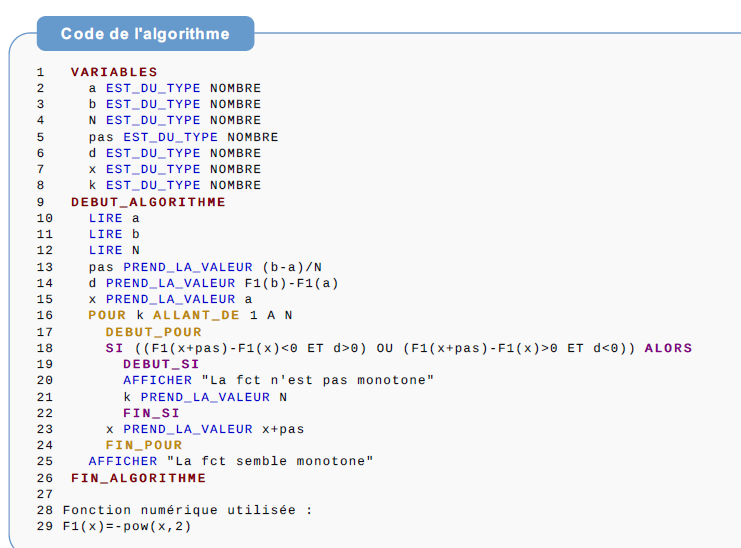Click the VARIABLES keyword on line 1
The width and height of the screenshot is (741, 548).
(114, 72)
